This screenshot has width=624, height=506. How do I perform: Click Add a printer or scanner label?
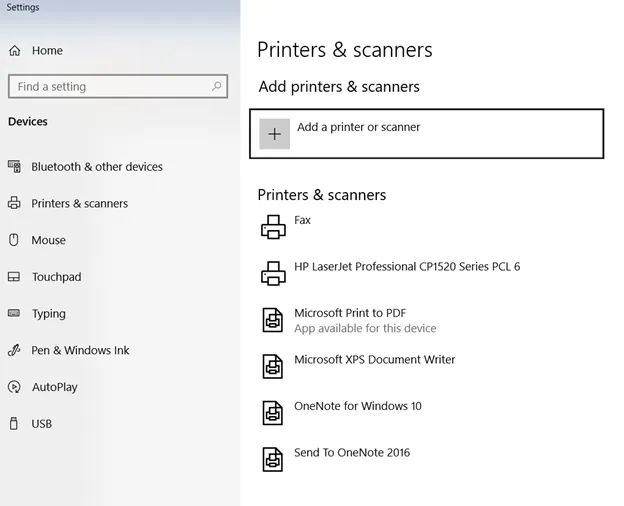[x=359, y=127]
